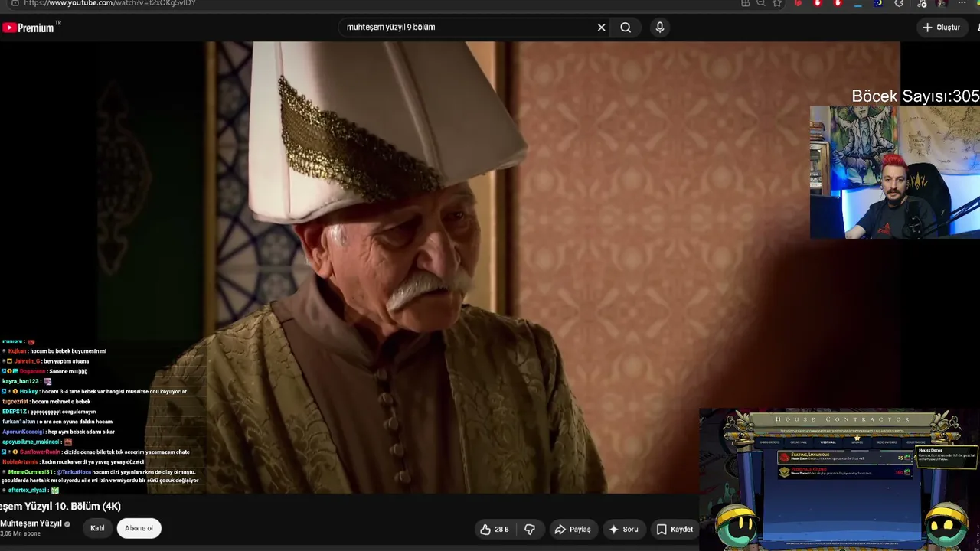The width and height of the screenshot is (980, 551).
Task: Click the browser address bar URL
Action: (x=109, y=3)
